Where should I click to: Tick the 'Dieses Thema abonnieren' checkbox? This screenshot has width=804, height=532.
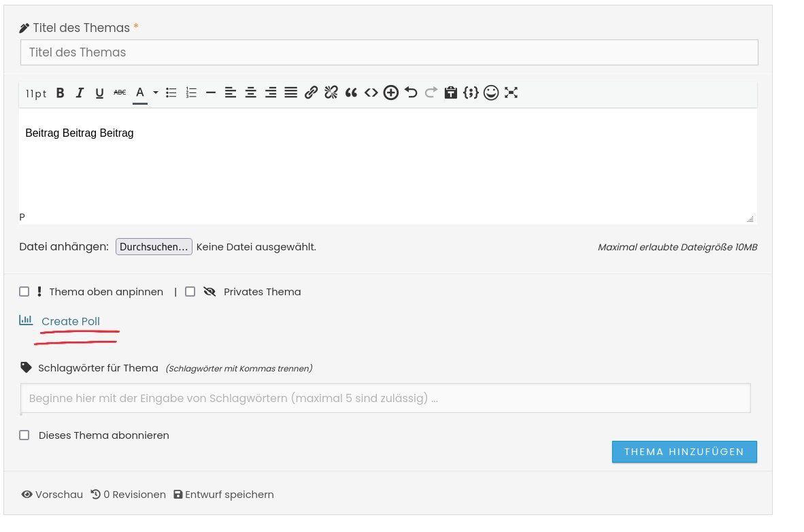pyautogui.click(x=24, y=435)
